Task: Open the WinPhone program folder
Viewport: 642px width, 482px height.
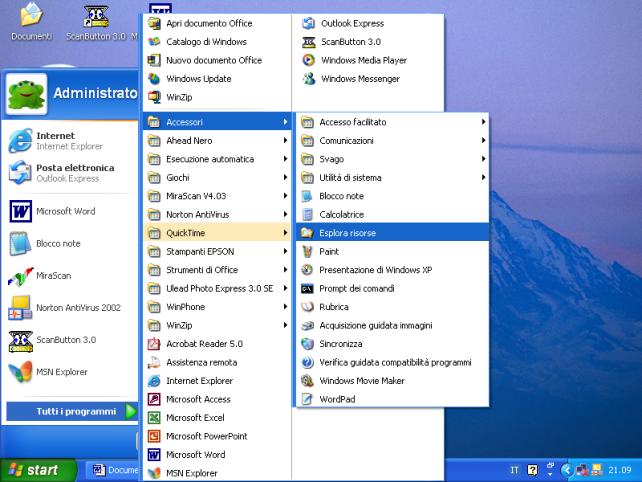Action: [217, 307]
